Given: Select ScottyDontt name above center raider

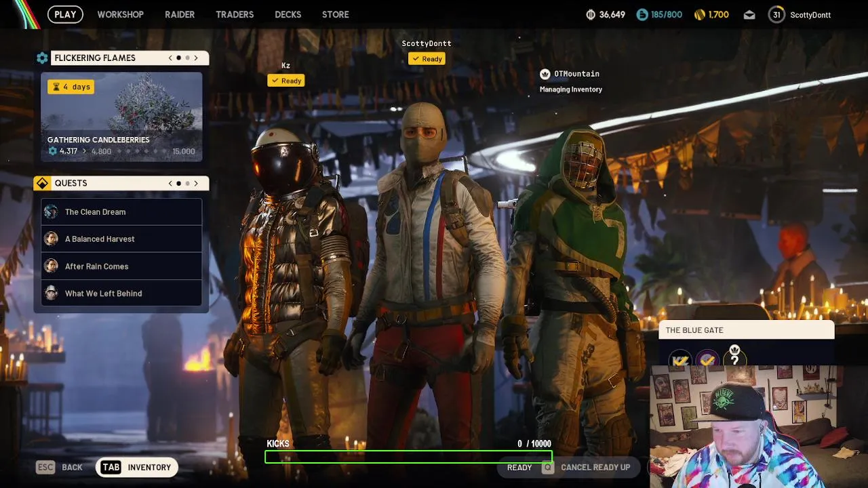Looking at the screenshot, I should (x=427, y=43).
